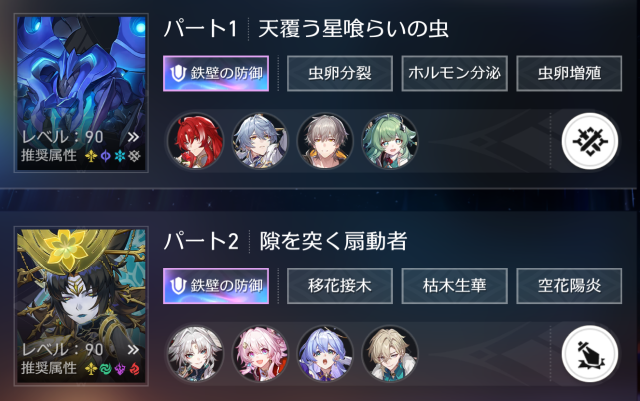Select the purple-haired character avatar in Part 2 team
The width and height of the screenshot is (640, 401).
[325, 354]
